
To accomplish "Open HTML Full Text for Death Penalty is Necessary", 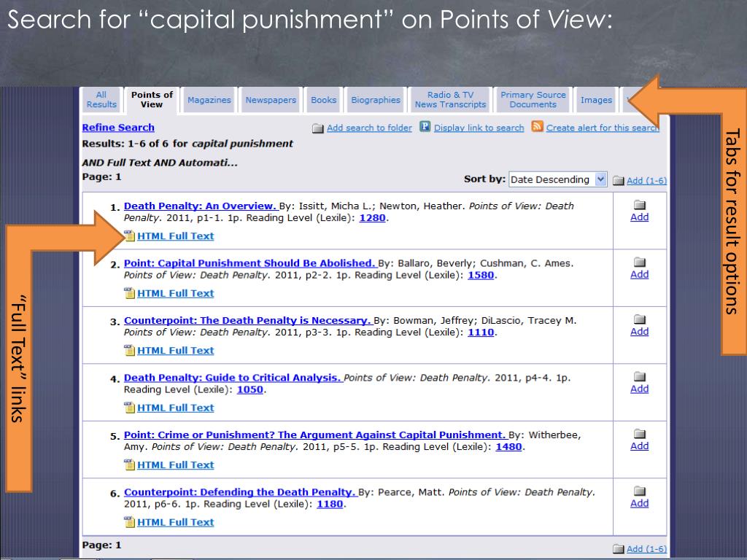I will (175, 351).
